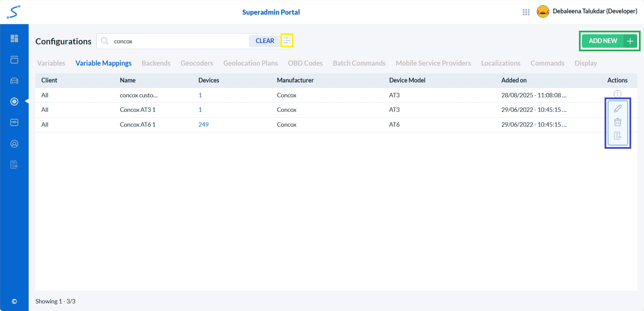
Task: Open the 249 devices link for Concox AT6 1
Action: (x=203, y=124)
